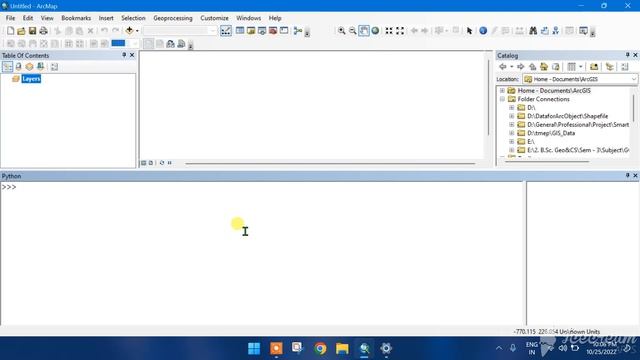This screenshot has height=360, width=640.
Task: Pin the Table Of Contents panel
Action: (x=124, y=55)
